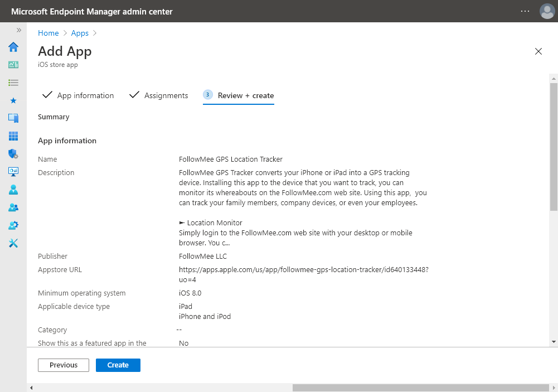This screenshot has height=392, width=558.
Task: Select the iPhone and iPod device type
Action: [x=205, y=316]
